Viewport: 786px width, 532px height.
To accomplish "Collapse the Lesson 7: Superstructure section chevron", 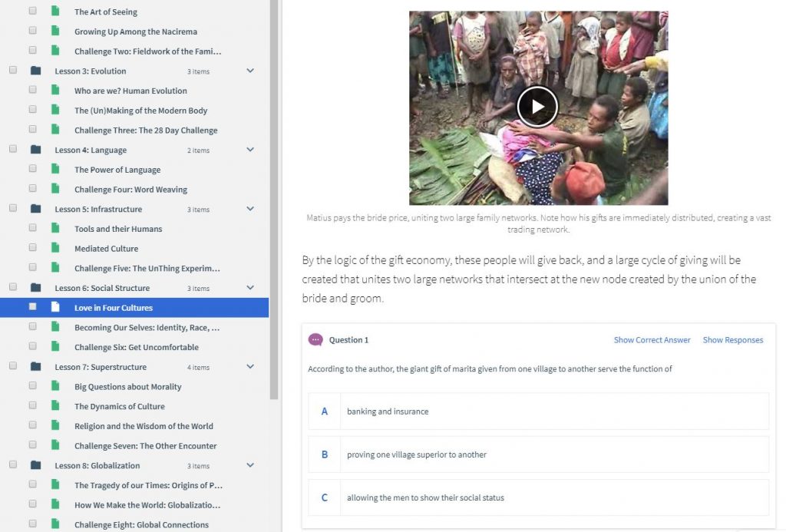I will coord(250,367).
